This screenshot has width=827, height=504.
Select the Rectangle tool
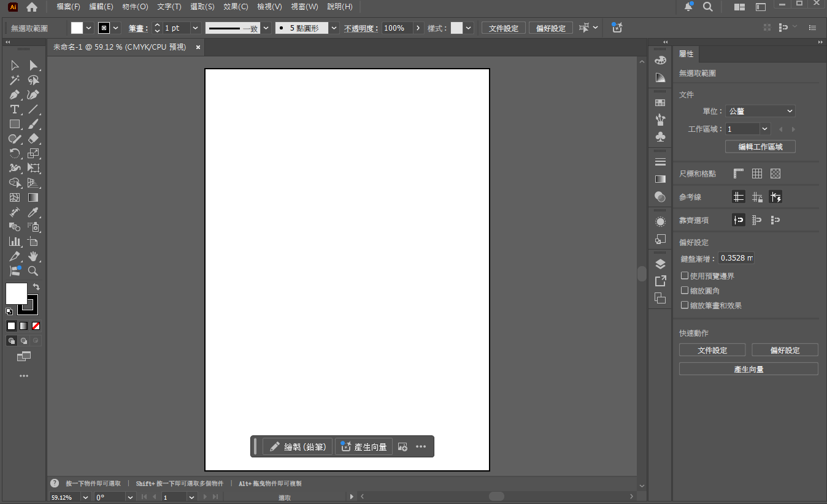pyautogui.click(x=15, y=124)
